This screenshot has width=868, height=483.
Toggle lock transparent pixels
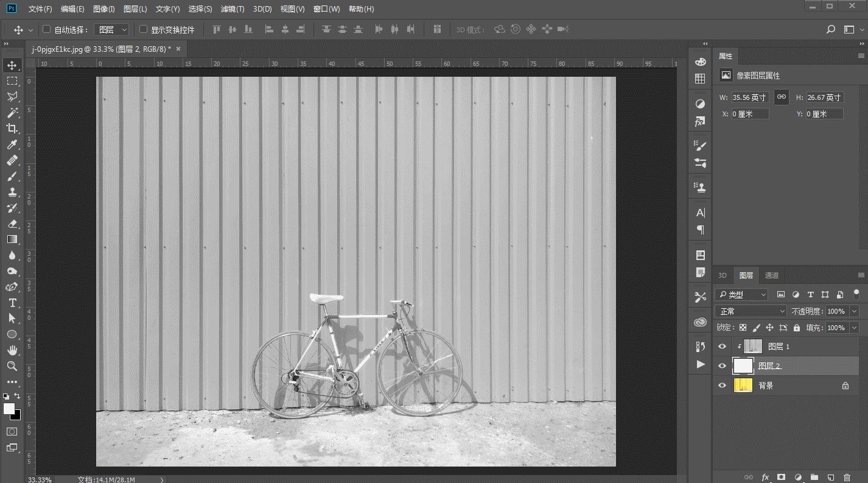743,328
